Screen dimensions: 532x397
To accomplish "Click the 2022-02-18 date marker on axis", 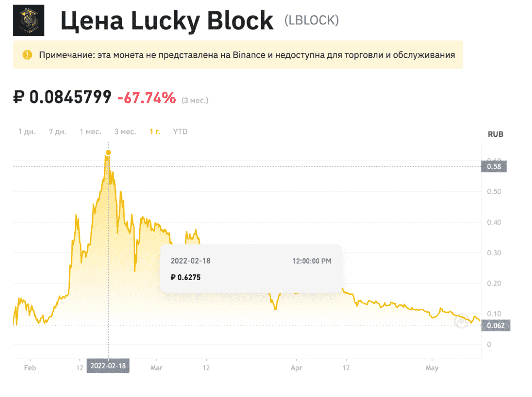I will [x=108, y=366].
